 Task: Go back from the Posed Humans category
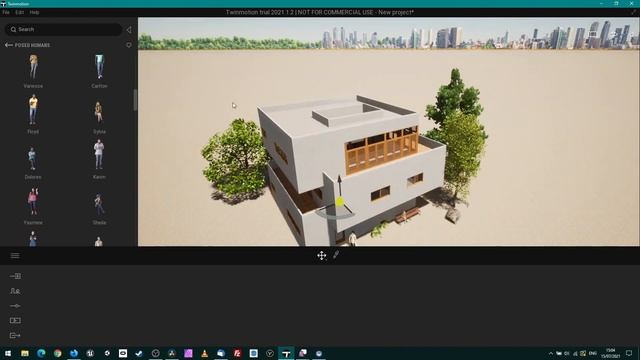click(9, 45)
